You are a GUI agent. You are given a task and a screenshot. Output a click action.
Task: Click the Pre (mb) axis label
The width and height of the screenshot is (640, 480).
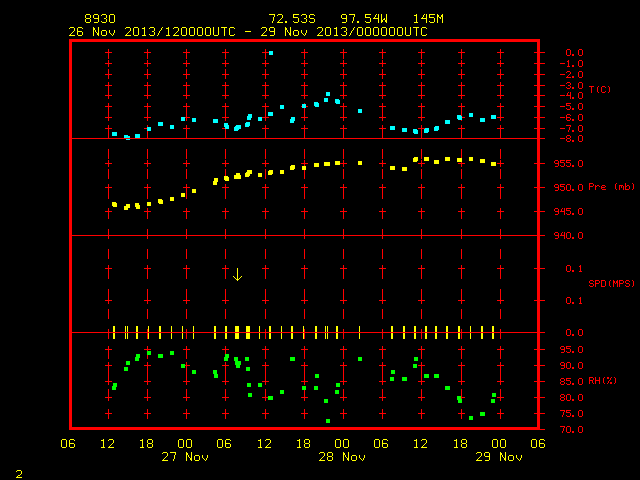[611, 187]
